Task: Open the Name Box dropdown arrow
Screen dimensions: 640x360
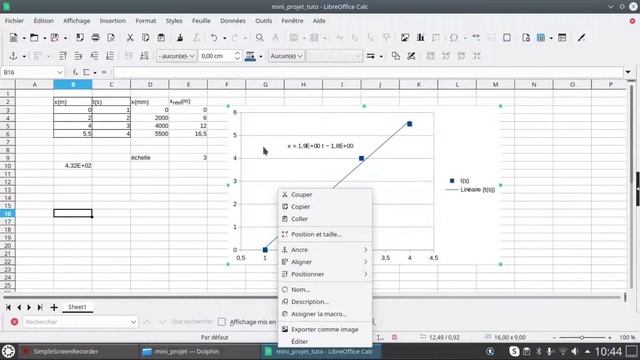Action: 60,72
